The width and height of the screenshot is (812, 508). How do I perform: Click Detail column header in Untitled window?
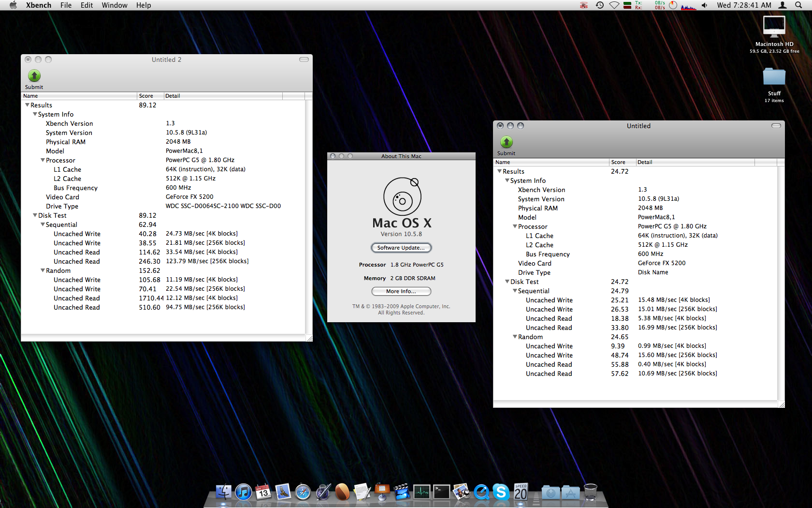[696, 162]
